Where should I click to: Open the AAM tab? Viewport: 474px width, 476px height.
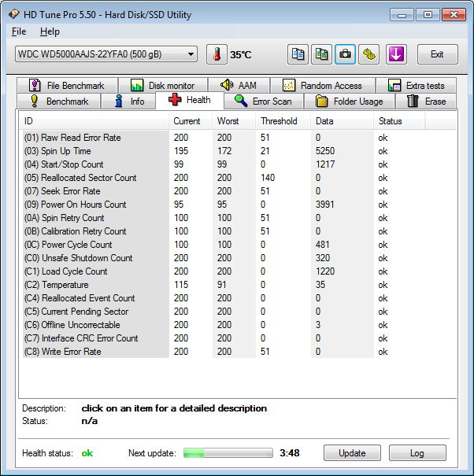click(239, 85)
